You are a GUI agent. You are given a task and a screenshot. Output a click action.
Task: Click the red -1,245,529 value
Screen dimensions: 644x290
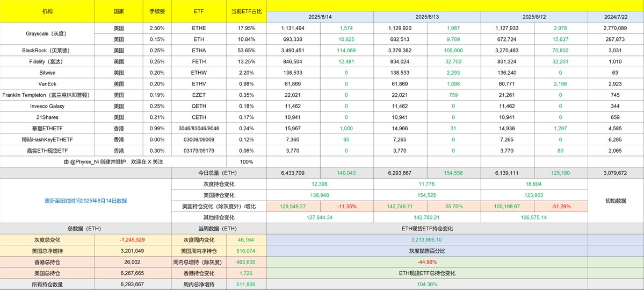pos(133,239)
